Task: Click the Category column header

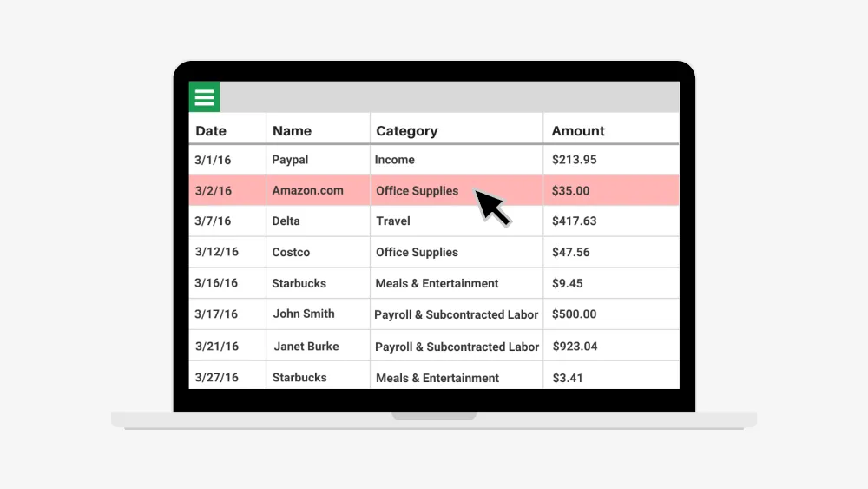Action: tap(406, 131)
